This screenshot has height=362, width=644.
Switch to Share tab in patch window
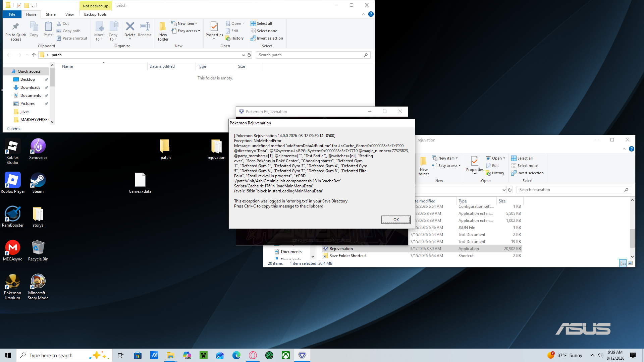click(x=51, y=14)
